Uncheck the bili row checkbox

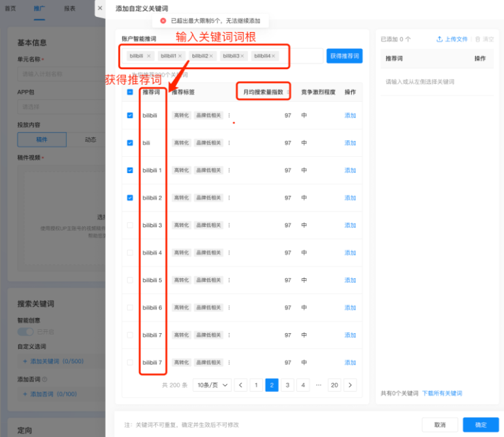(130, 143)
